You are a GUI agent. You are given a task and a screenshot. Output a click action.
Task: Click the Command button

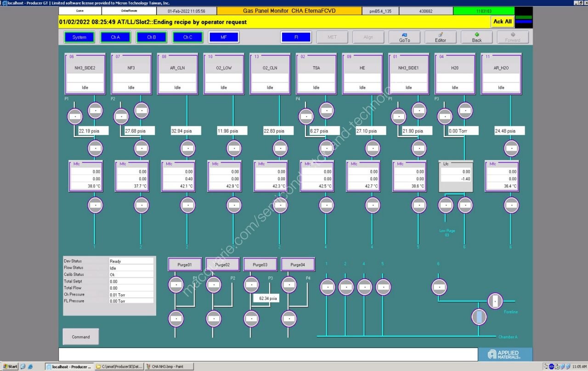pos(81,337)
